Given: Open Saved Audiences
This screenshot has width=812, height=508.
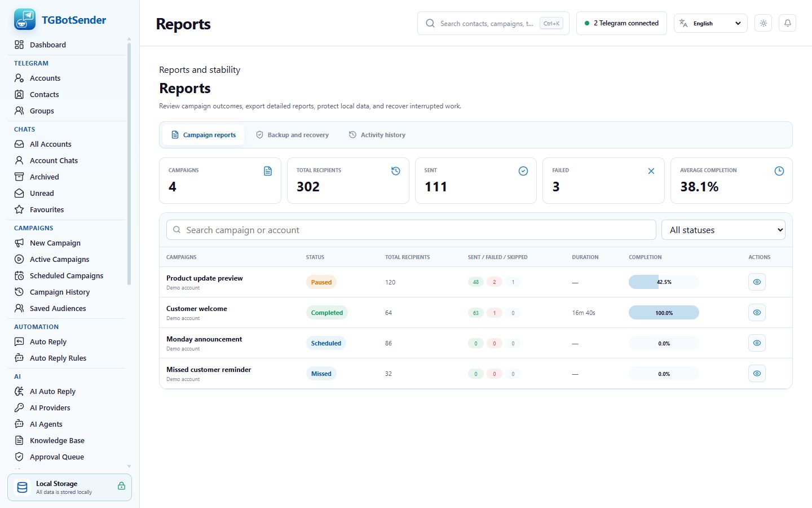Looking at the screenshot, I should point(67,308).
